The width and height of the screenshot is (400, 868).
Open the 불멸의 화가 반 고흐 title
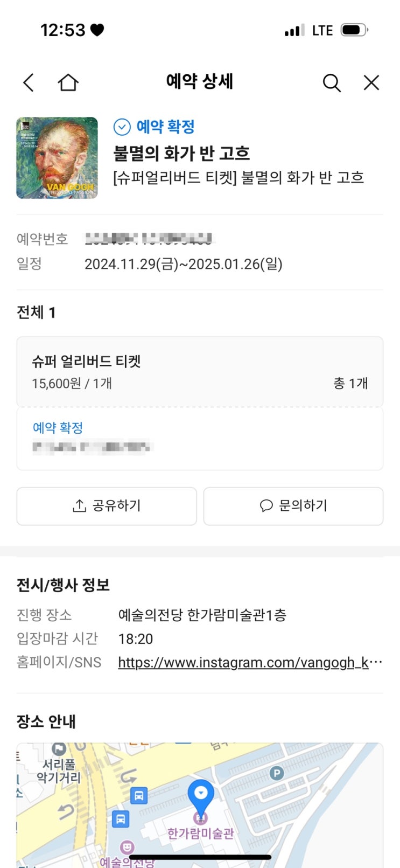point(181,154)
